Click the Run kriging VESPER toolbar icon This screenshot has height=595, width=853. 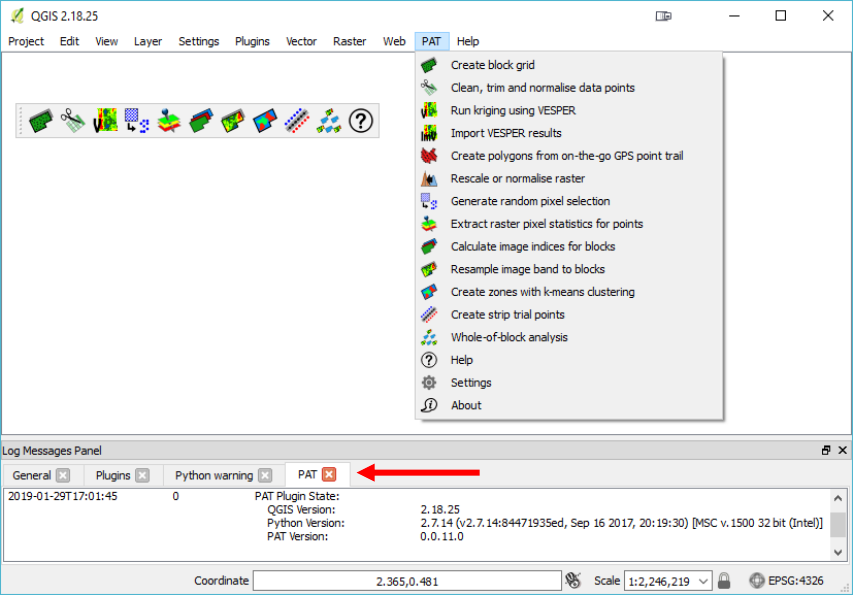coord(105,121)
